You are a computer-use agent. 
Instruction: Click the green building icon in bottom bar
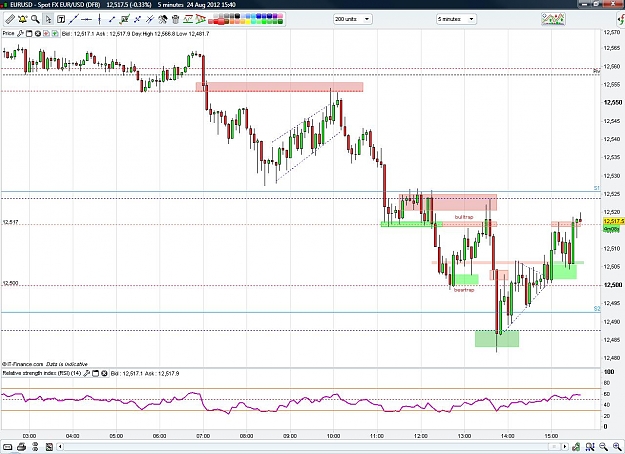pos(576,446)
